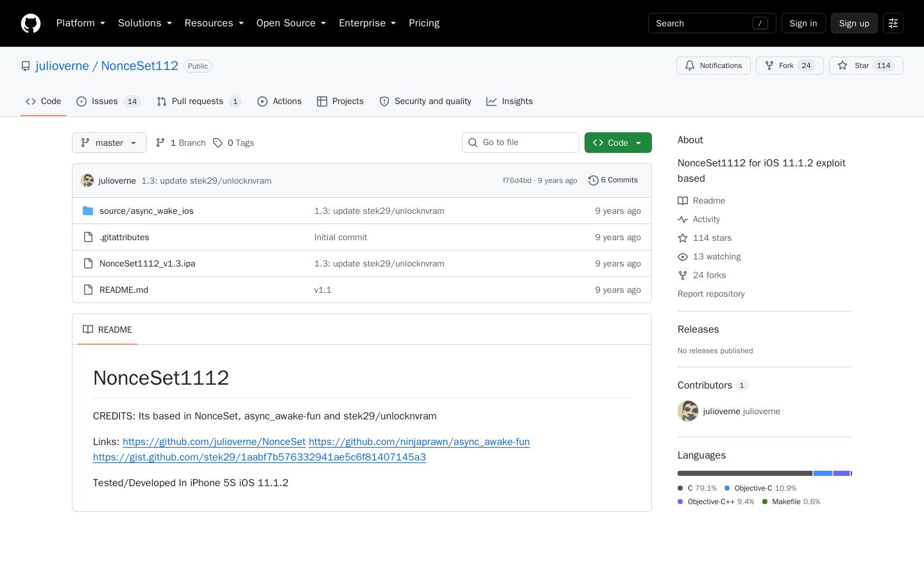Screen dimensions: 924x578
Task: Click the C segment of the language bar
Action: point(745,473)
